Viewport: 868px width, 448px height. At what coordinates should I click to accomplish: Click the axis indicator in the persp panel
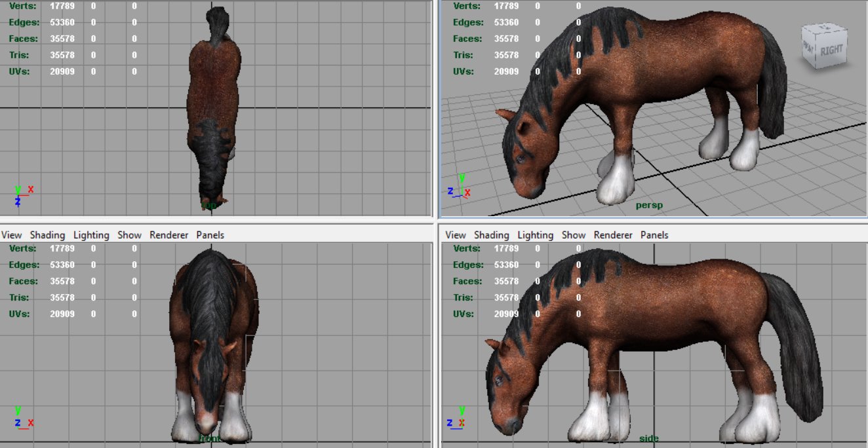pyautogui.click(x=460, y=187)
